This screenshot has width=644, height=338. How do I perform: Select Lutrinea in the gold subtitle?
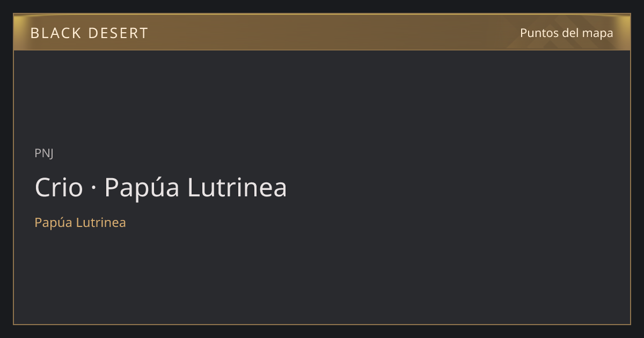(101, 223)
